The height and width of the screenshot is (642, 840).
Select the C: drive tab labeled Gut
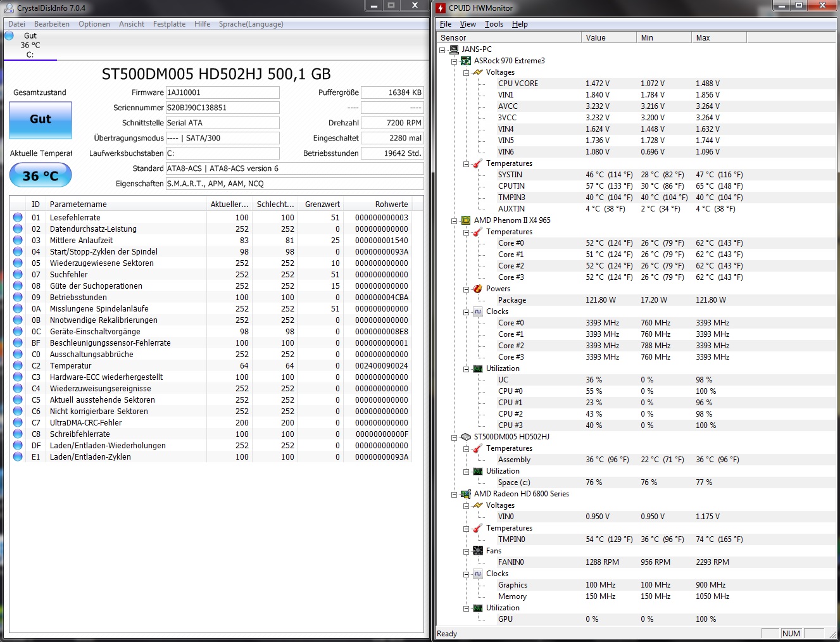[x=30, y=45]
